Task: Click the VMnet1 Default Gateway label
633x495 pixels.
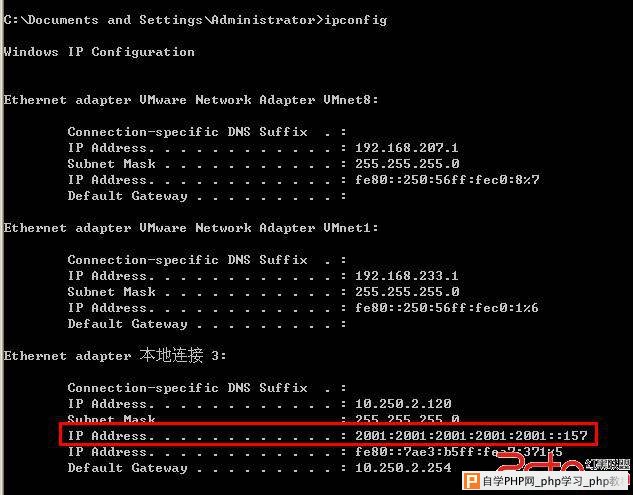Action: (x=128, y=324)
